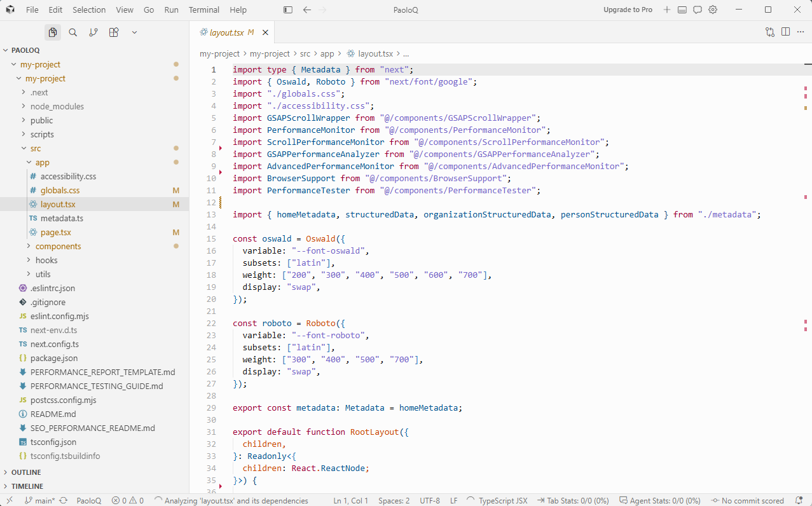This screenshot has height=506, width=812.
Task: Toggle the primary sidebar from title bar
Action: (288, 10)
